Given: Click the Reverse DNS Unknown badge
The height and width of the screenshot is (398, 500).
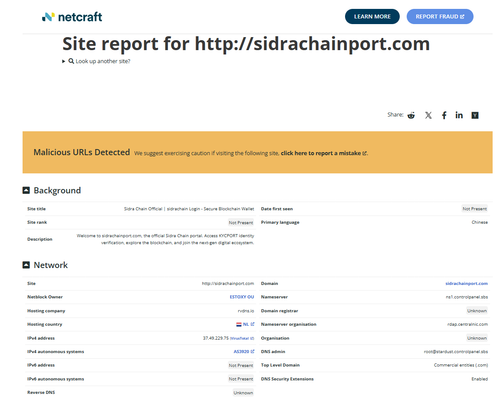Looking at the screenshot, I should pyautogui.click(x=243, y=393).
